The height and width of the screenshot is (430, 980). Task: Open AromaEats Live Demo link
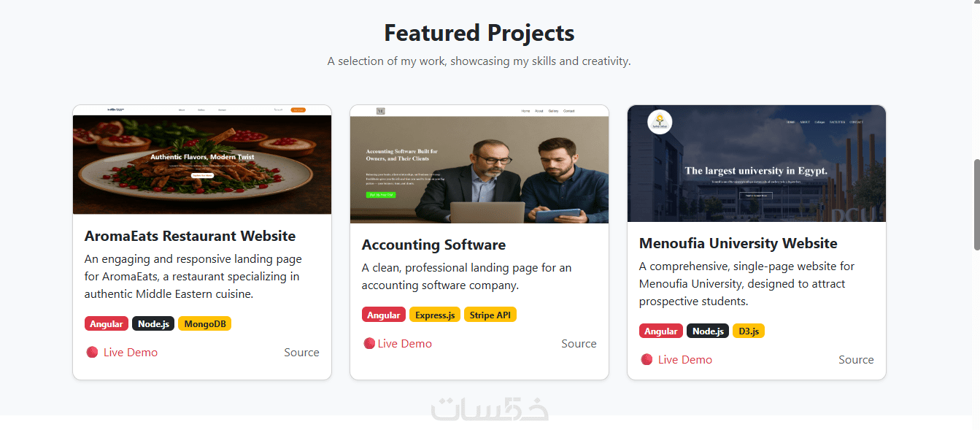(130, 352)
